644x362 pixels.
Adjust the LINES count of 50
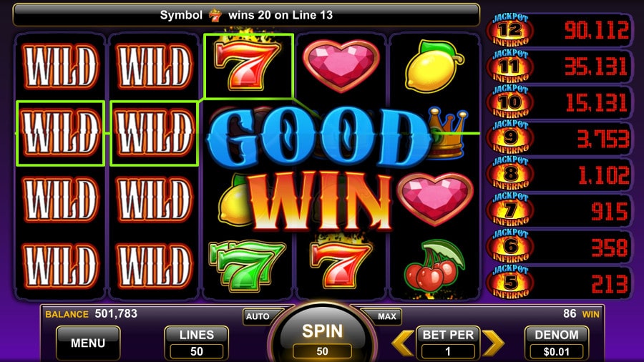196,343
